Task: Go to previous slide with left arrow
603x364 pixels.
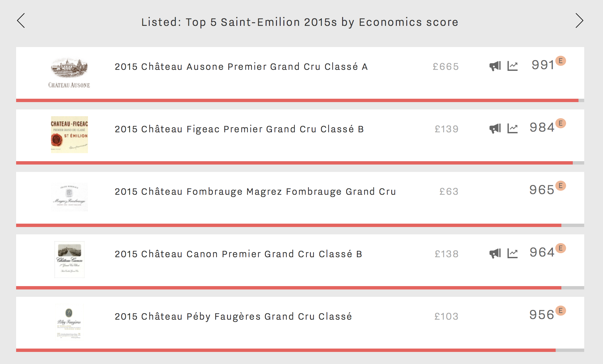Action: coord(21,20)
